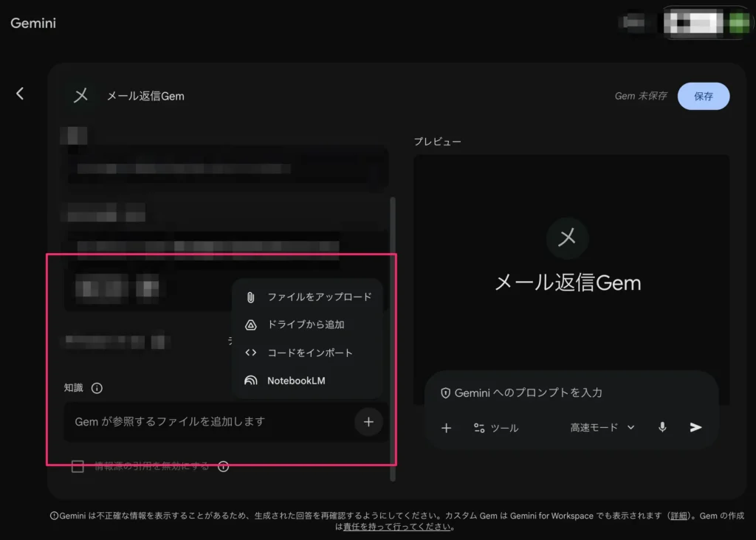Go back with the left chevron arrow

tap(20, 94)
